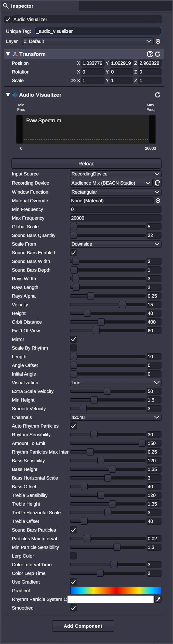
Task: Open the Visualization dropdown showing Line
Action: coord(115,383)
